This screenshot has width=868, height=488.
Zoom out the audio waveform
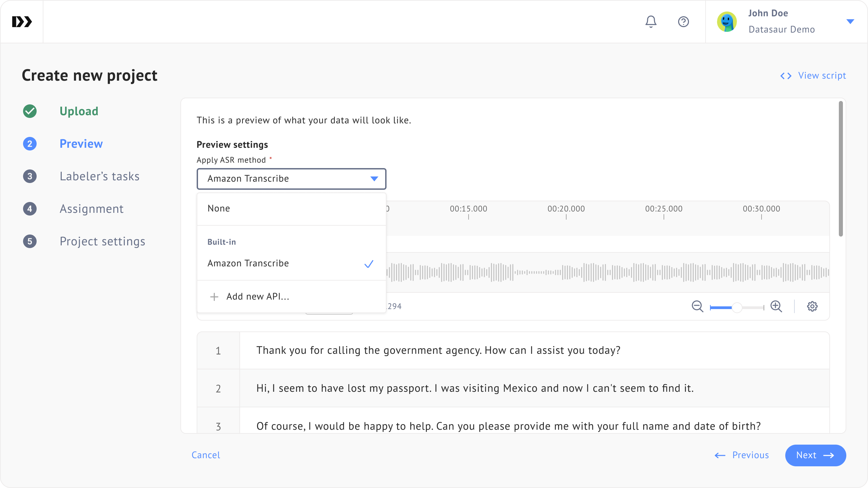pos(697,306)
